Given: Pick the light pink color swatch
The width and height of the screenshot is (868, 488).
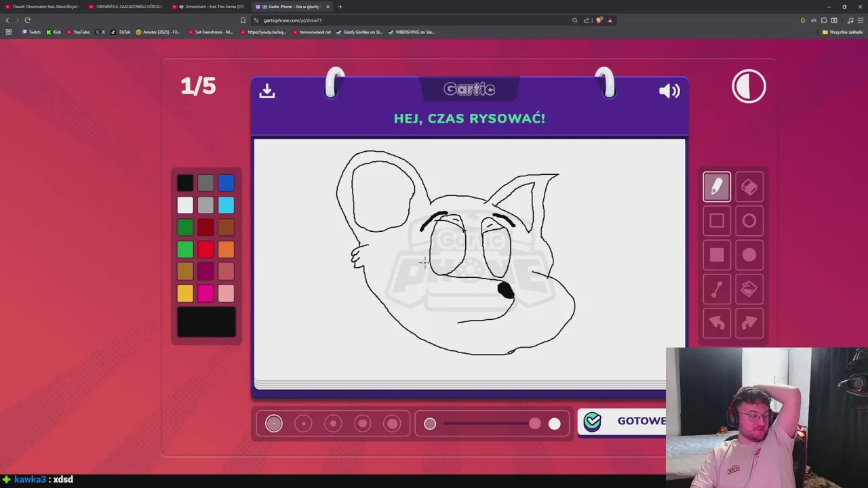Looking at the screenshot, I should coord(226,293).
